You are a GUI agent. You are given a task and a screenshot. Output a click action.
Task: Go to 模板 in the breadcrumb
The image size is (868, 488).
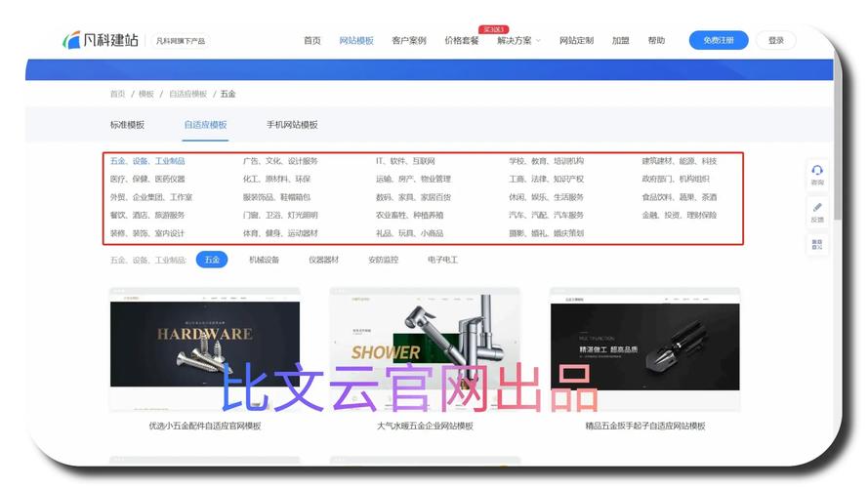tap(146, 94)
